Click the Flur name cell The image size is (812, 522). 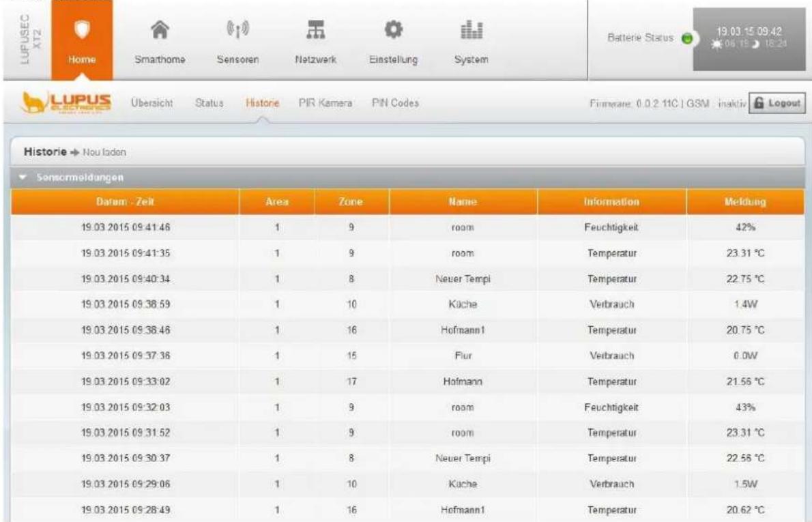coord(463,356)
